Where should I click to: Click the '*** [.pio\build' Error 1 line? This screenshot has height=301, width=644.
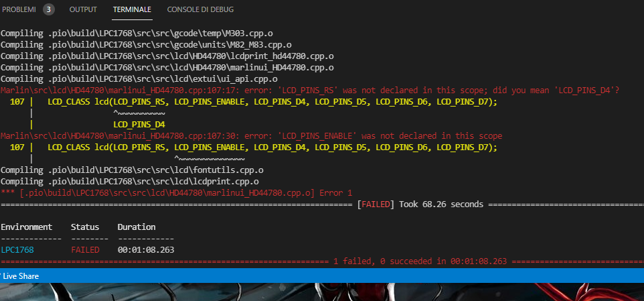pos(177,193)
